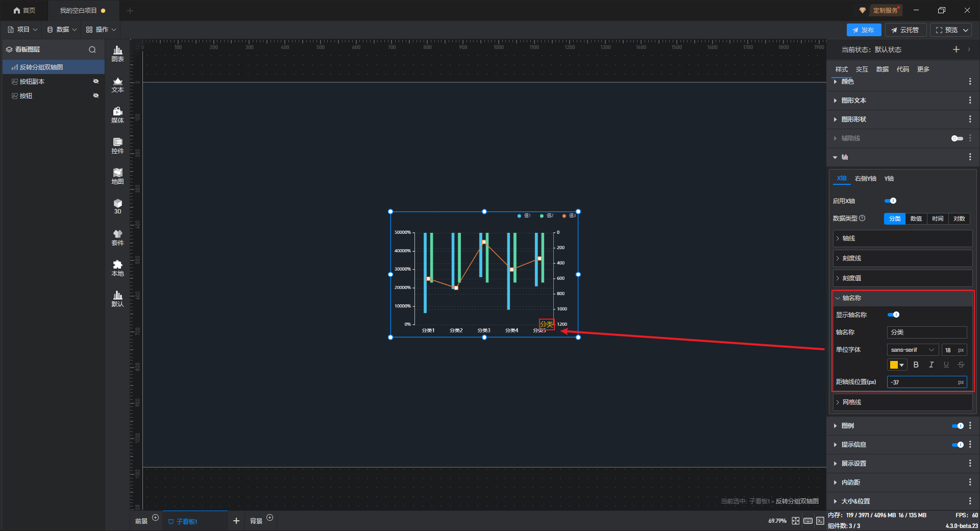
Task: Open the 轴 section options menu
Action: [x=970, y=157]
